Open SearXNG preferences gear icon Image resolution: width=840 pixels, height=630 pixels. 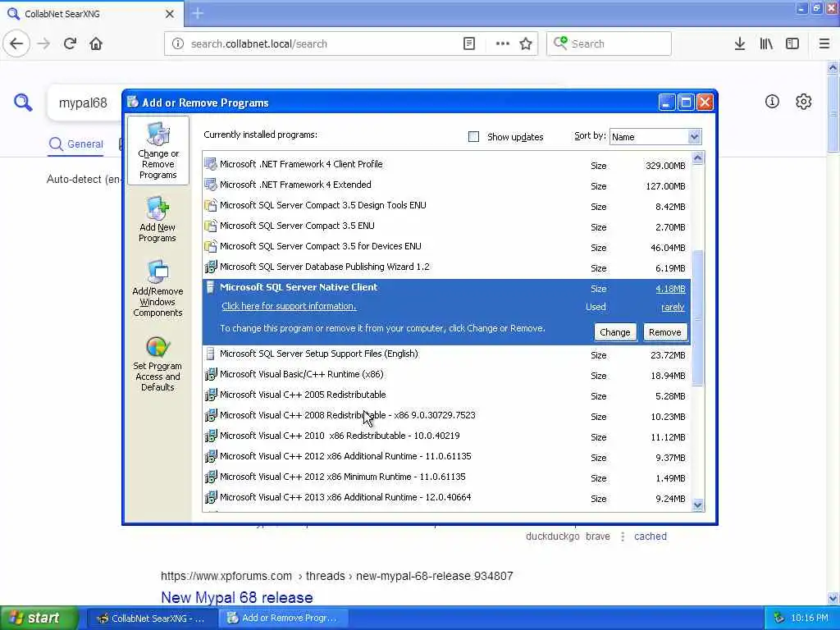point(804,101)
